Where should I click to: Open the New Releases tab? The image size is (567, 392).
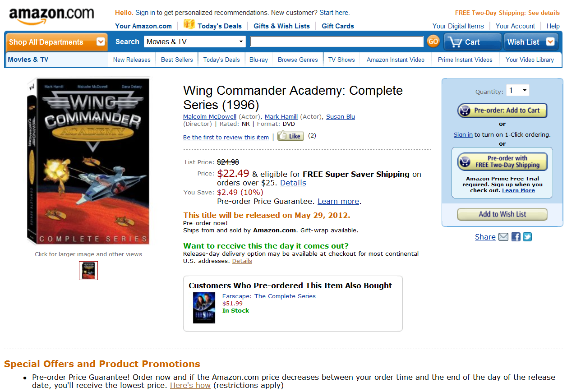click(132, 60)
